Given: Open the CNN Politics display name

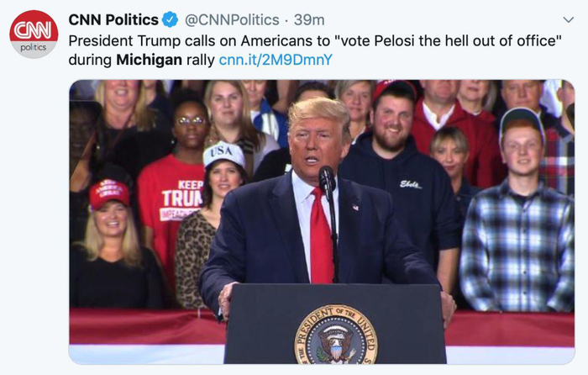Looking at the screenshot, I should point(113,19).
